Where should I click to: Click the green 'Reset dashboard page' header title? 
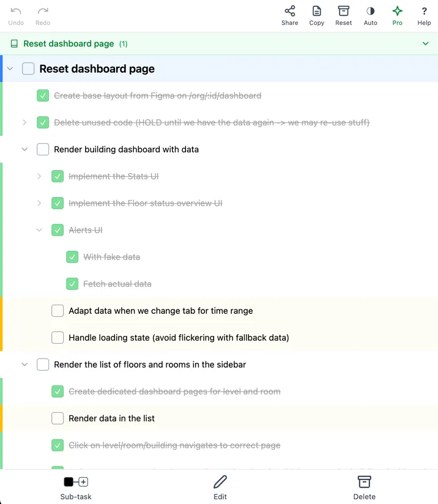(69, 44)
